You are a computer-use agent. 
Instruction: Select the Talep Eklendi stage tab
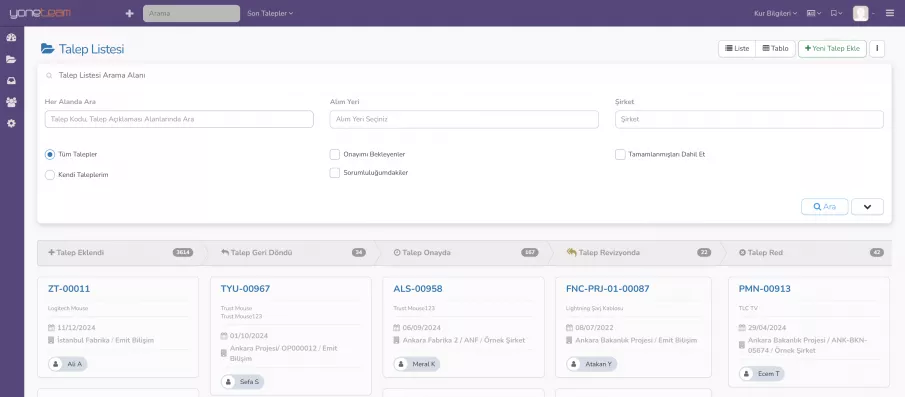118,253
